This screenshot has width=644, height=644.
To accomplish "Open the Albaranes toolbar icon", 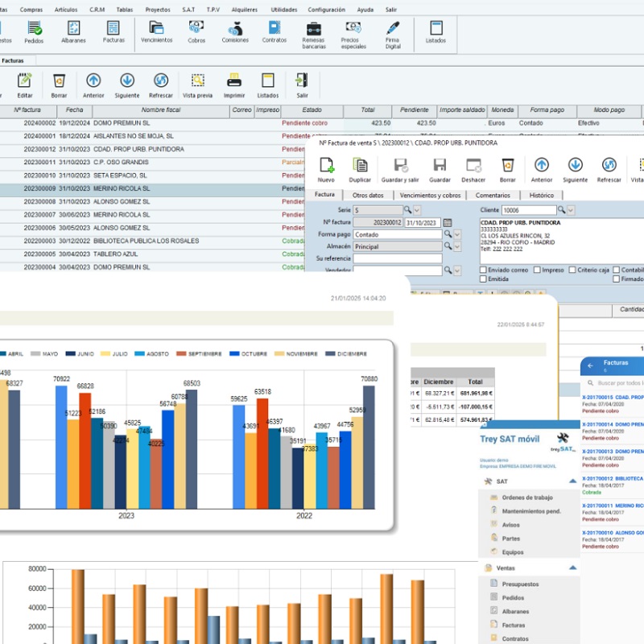I will tap(73, 32).
